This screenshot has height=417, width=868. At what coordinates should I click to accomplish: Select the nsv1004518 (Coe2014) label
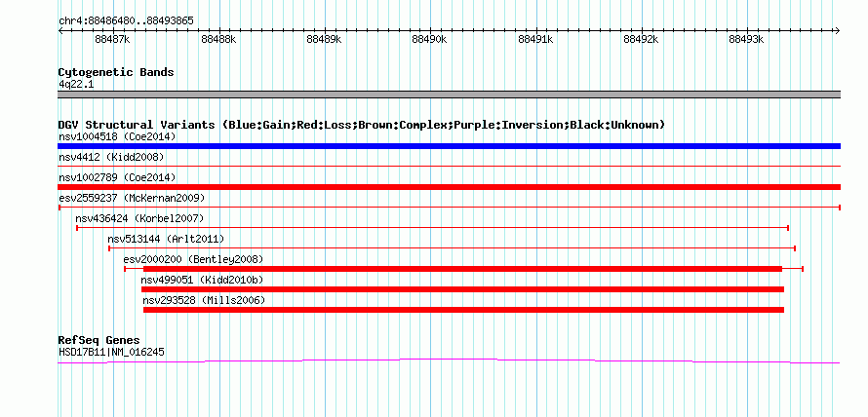click(x=117, y=136)
